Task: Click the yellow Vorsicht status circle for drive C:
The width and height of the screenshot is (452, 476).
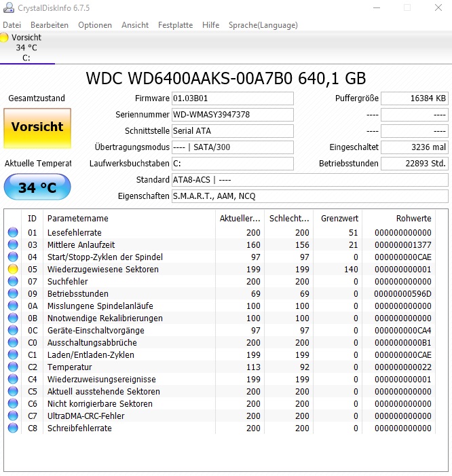Action: pos(4,37)
